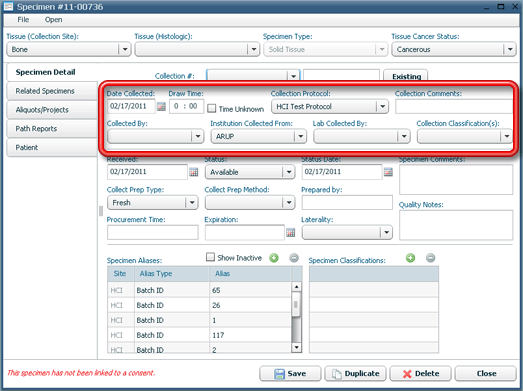Screen dimensions: 523x391
Task: Switch to Path Reports tab
Action: click(52, 129)
